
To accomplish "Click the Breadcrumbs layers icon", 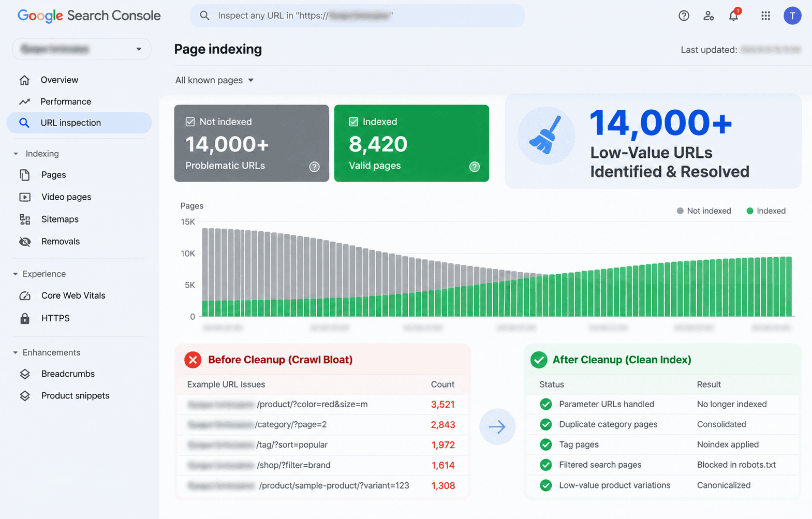I will (x=24, y=374).
